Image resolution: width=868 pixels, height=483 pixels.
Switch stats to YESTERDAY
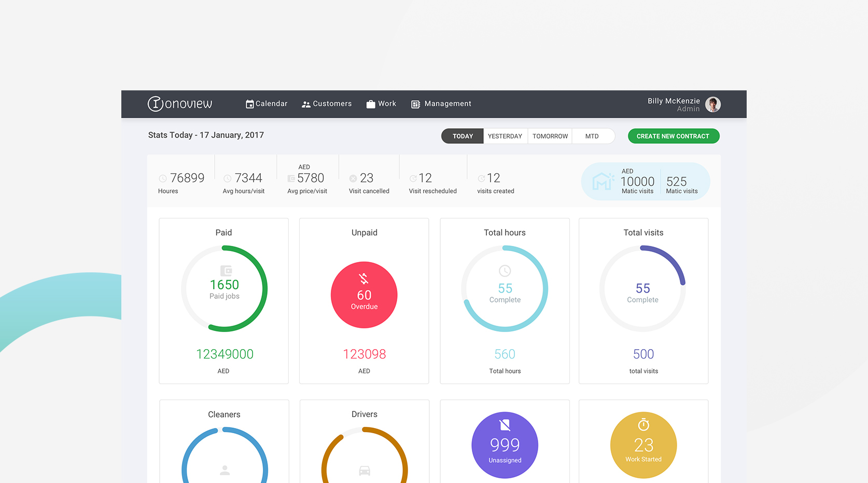(505, 136)
